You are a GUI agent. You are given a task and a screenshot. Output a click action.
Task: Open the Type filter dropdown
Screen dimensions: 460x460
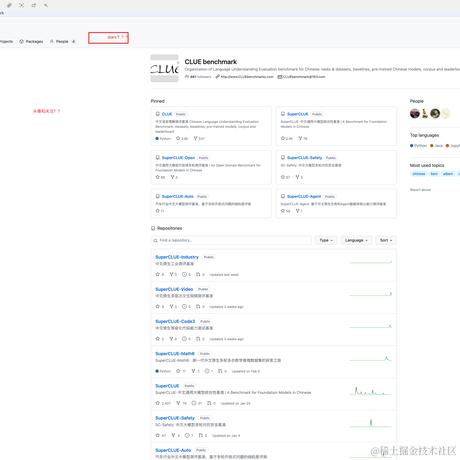(326, 240)
